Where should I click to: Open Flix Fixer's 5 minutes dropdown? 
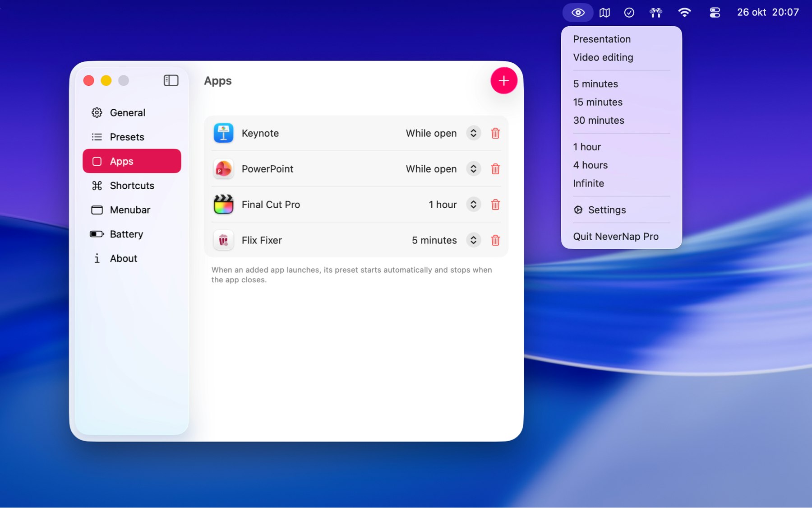click(473, 240)
